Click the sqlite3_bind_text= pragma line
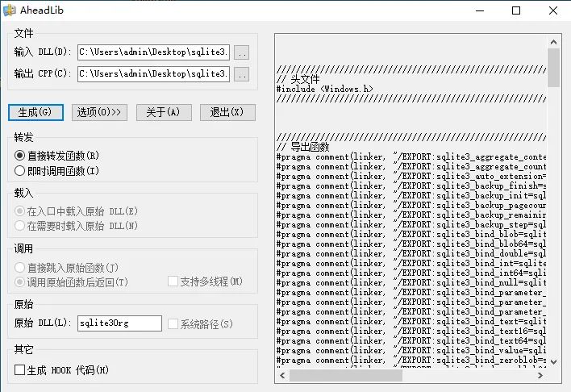 pyautogui.click(x=411, y=321)
